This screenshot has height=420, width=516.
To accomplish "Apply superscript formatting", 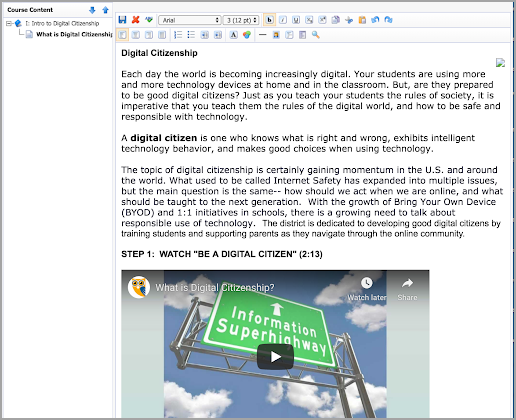I will pos(322,20).
